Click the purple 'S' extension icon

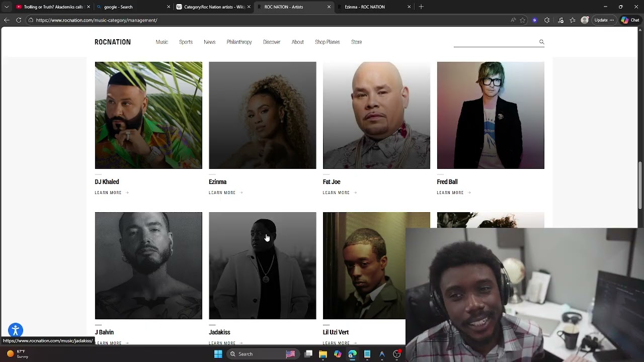535,20
